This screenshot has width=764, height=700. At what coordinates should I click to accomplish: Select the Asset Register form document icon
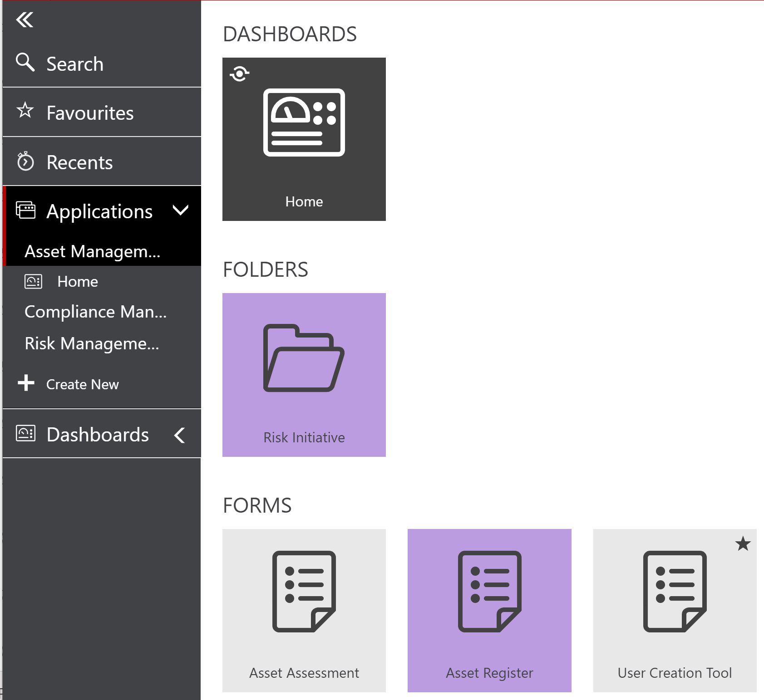tap(489, 590)
